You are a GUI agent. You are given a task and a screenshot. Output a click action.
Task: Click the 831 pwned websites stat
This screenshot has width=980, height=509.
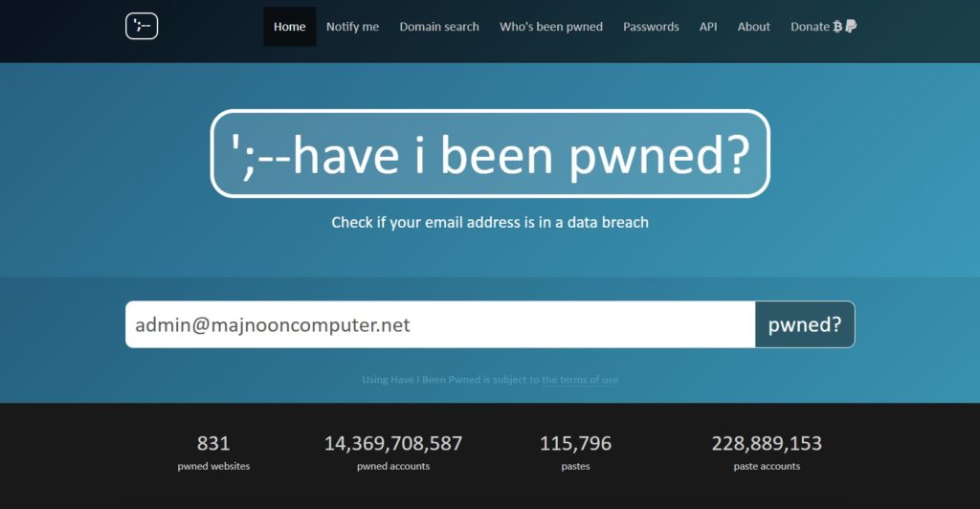pyautogui.click(x=213, y=452)
